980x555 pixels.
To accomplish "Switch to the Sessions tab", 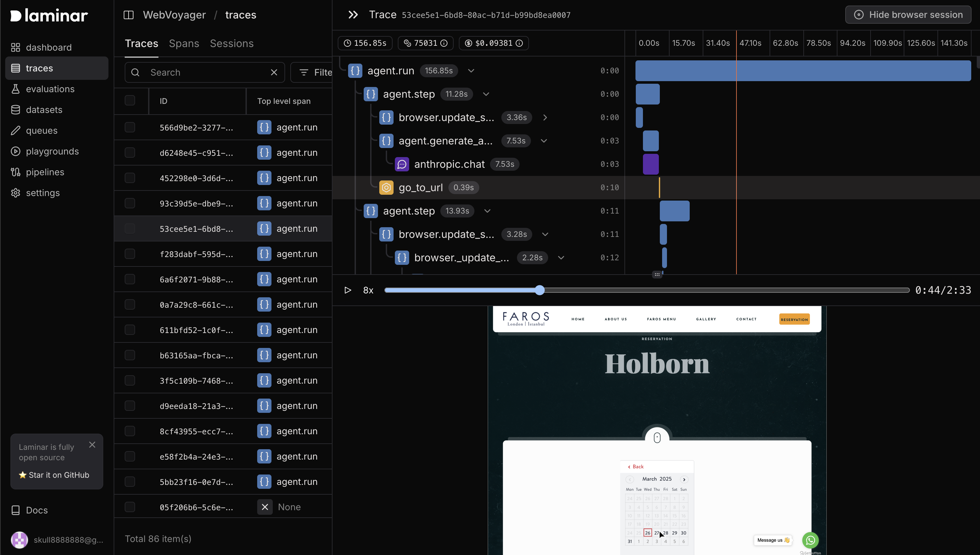I will [x=232, y=43].
